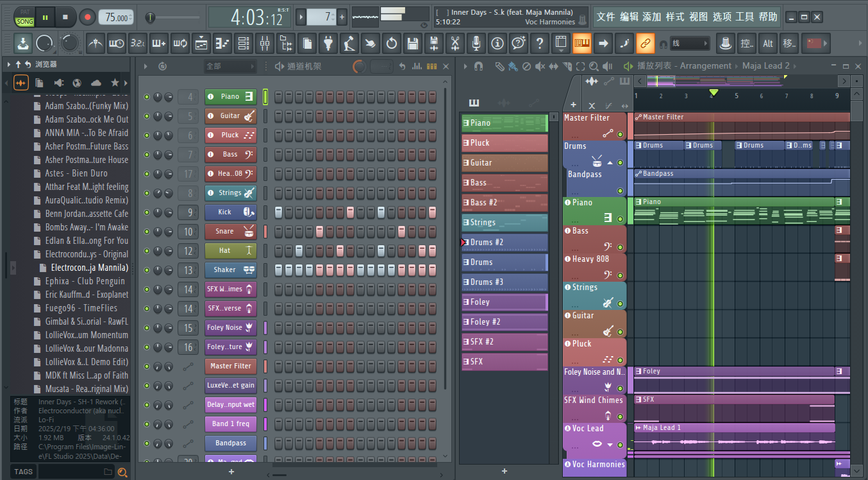Click the save project floppy icon
Viewport: 868px width, 480px height.
pos(413,44)
